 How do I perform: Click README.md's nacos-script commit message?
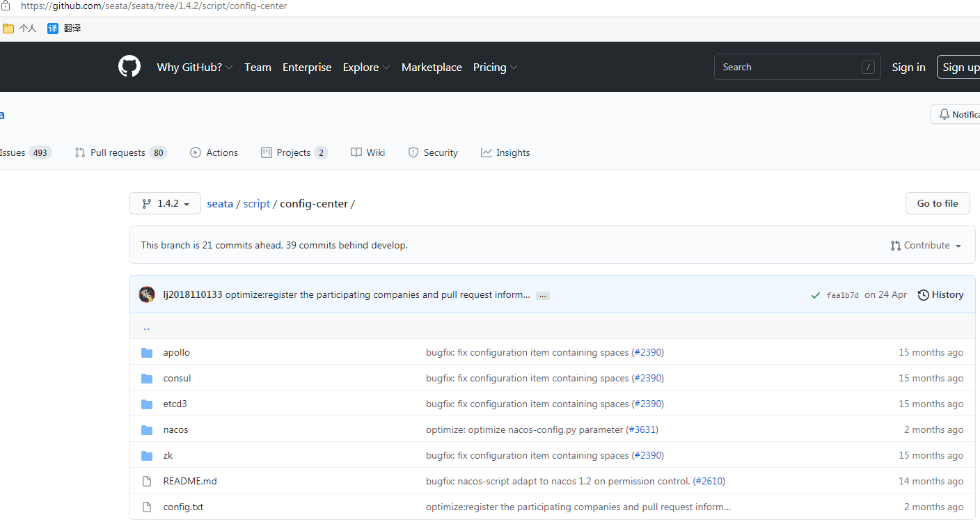(x=558, y=482)
